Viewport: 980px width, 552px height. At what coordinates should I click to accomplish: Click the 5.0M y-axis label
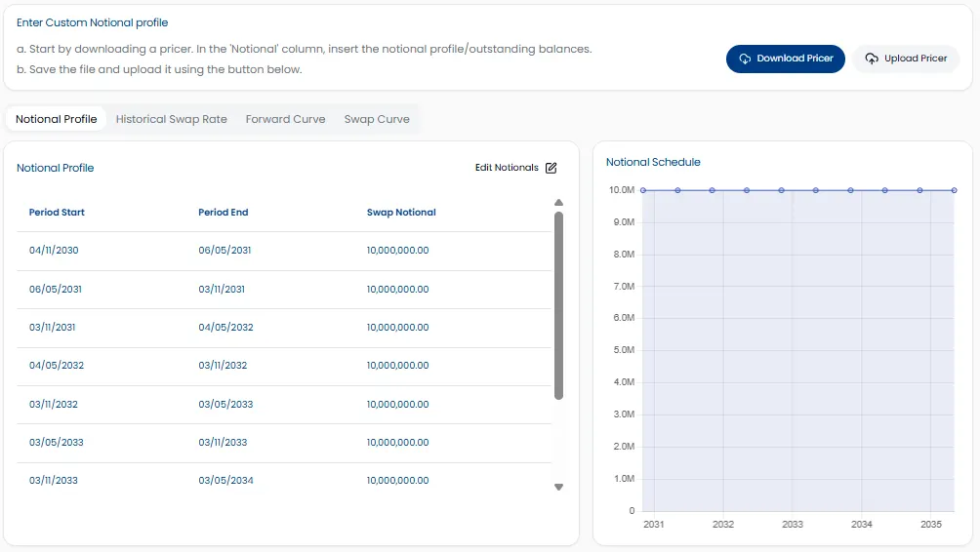pyautogui.click(x=624, y=350)
